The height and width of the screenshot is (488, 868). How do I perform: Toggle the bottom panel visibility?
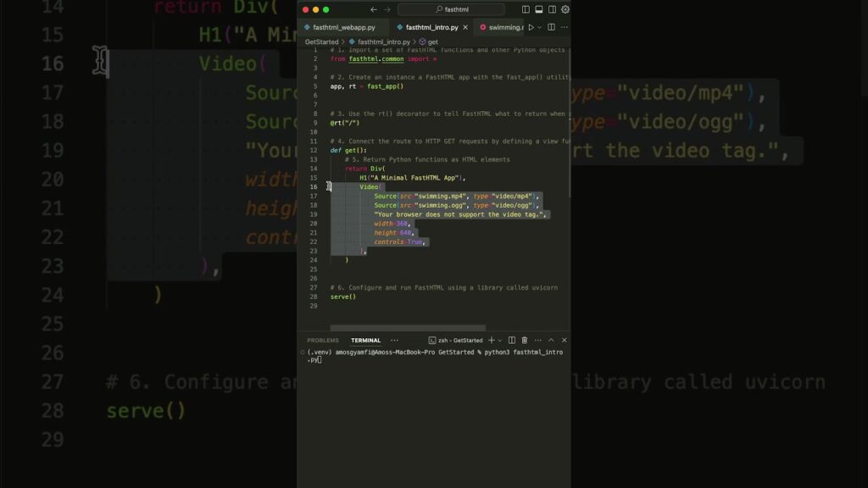coord(539,9)
